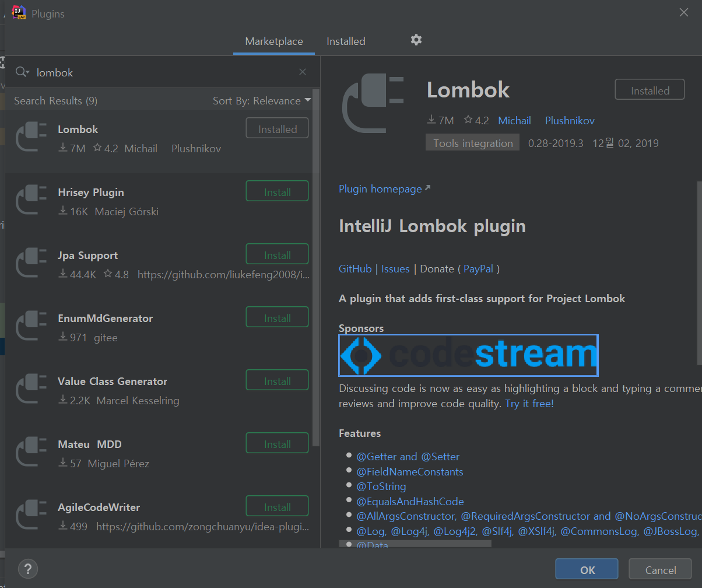Screen dimensions: 702x588
Task: Open the @Getter and @Setter feature link
Action: tap(408, 457)
